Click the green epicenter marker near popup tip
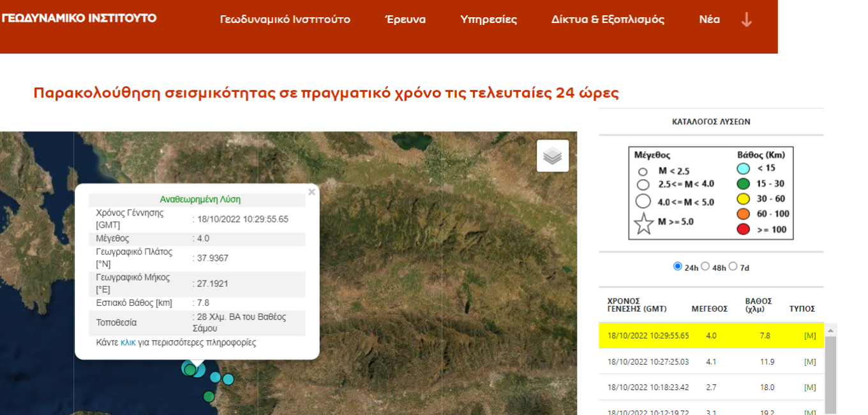868x415 pixels. pyautogui.click(x=190, y=370)
